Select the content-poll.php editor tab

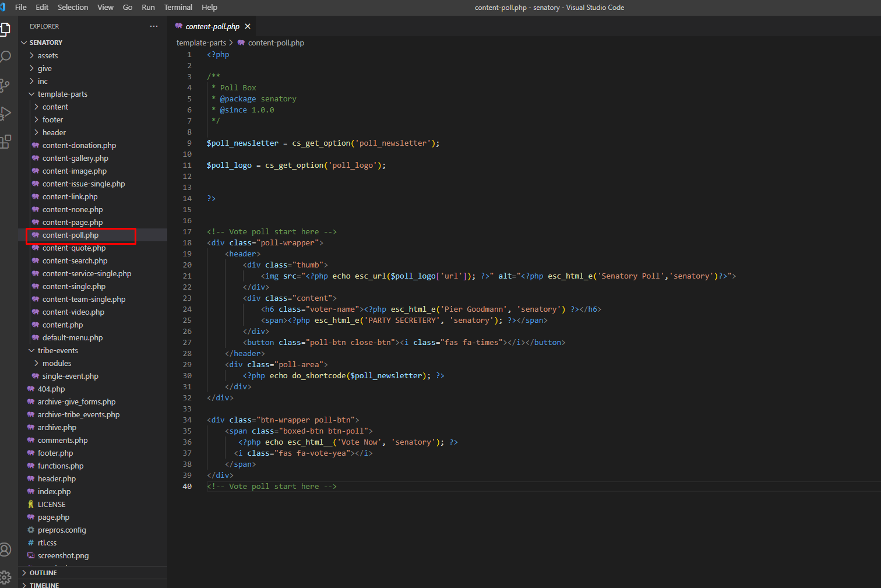coord(212,26)
